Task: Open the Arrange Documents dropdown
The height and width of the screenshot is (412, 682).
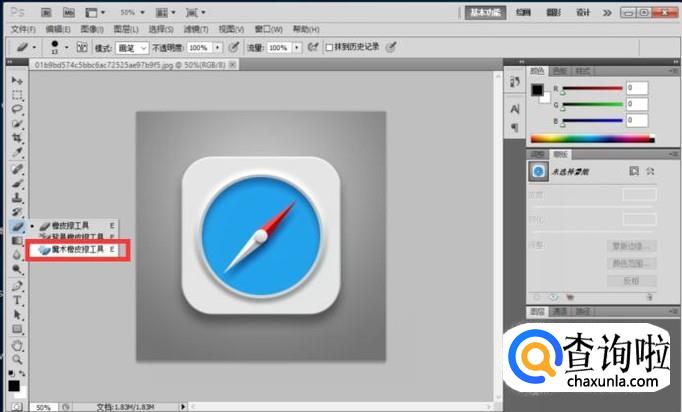Action: tap(166, 13)
